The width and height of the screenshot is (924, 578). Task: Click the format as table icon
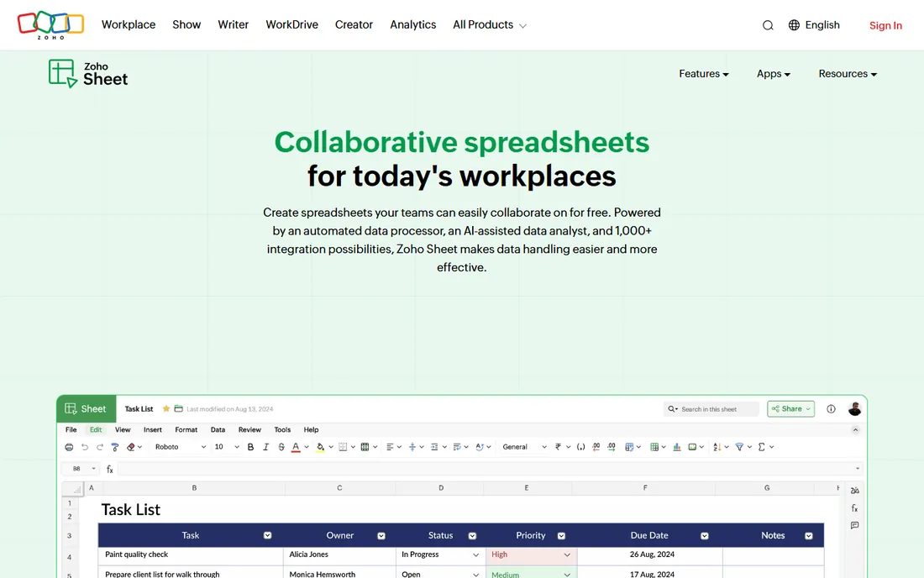(x=654, y=447)
